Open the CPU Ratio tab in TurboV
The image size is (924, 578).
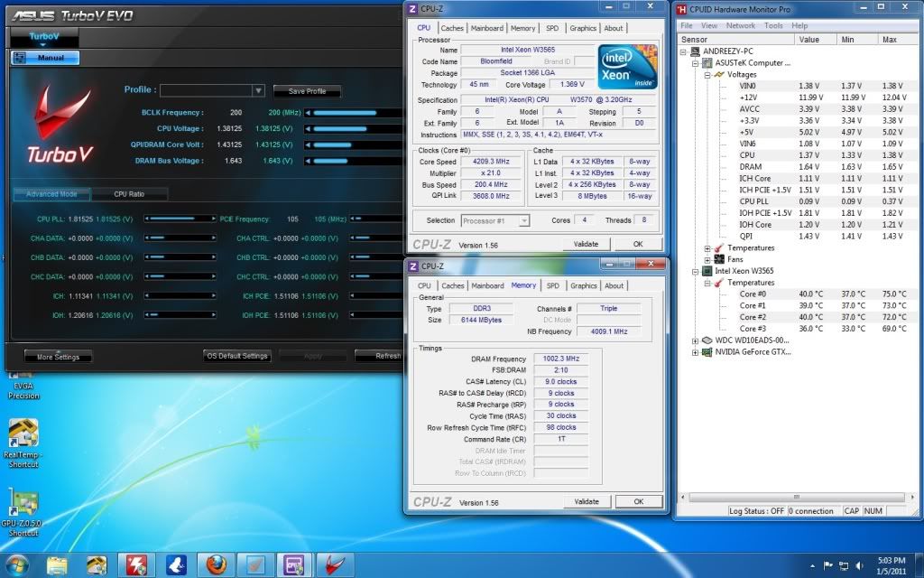(129, 194)
